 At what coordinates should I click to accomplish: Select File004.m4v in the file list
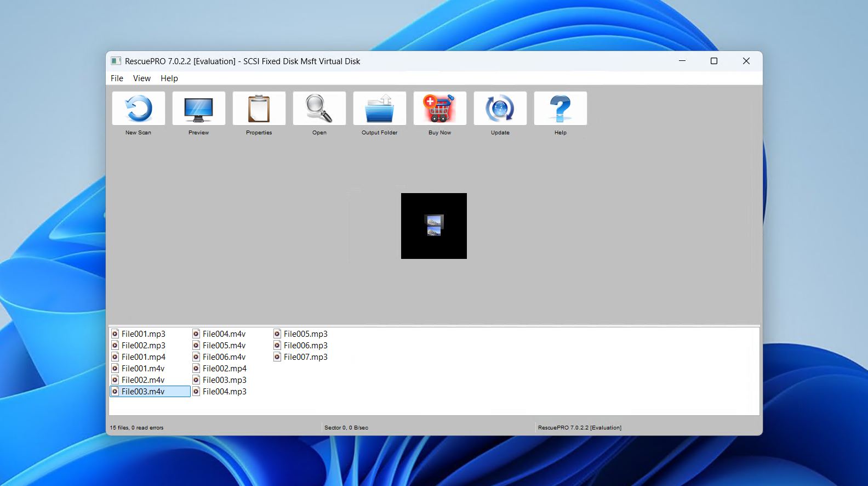pyautogui.click(x=224, y=334)
